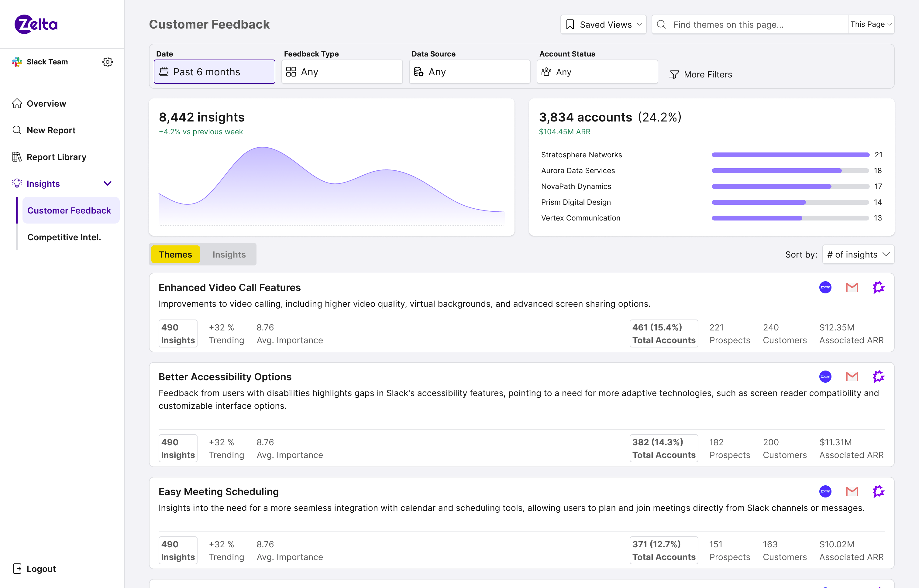Open Competitive Intel. in the sidebar
The height and width of the screenshot is (588, 919).
64,237
